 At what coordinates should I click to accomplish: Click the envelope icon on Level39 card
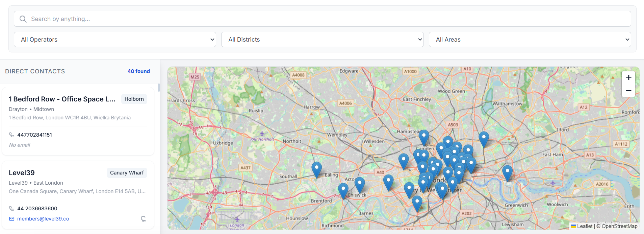coord(12,219)
